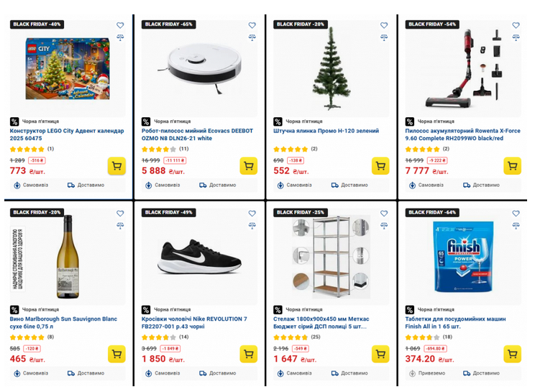Click star rating on Metkas shelving rack
The height and width of the screenshot is (392, 535).
pyautogui.click(x=291, y=337)
